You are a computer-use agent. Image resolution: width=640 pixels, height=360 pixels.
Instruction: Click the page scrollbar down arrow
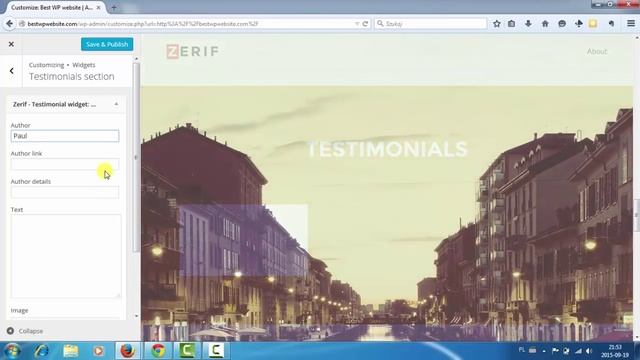point(637,338)
